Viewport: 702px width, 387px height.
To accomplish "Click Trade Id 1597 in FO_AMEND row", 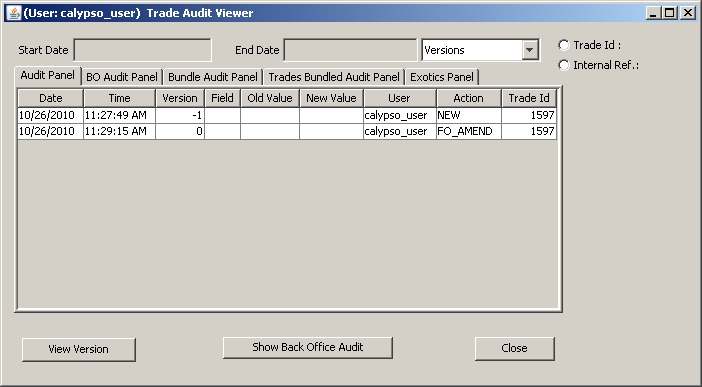I will 529,132.
